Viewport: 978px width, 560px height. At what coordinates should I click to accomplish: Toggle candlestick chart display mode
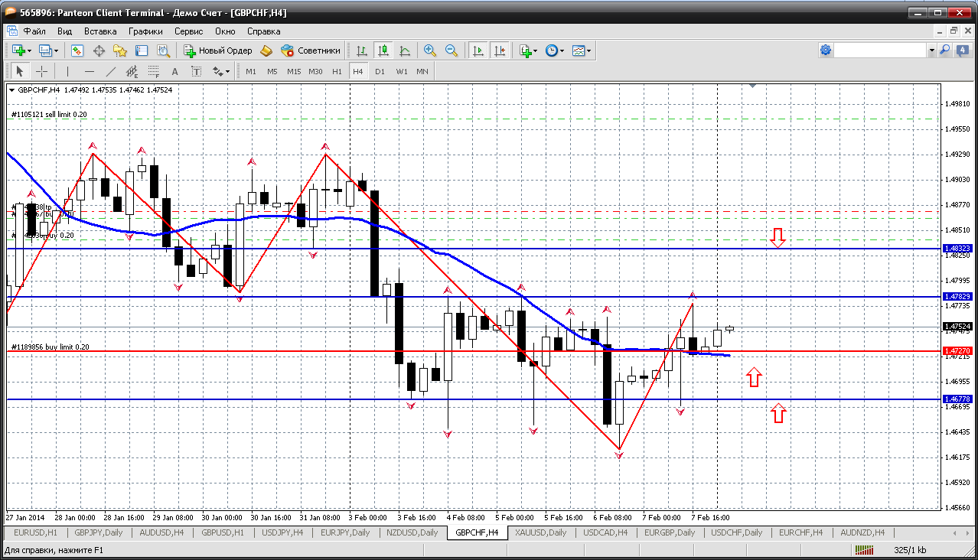pos(383,50)
